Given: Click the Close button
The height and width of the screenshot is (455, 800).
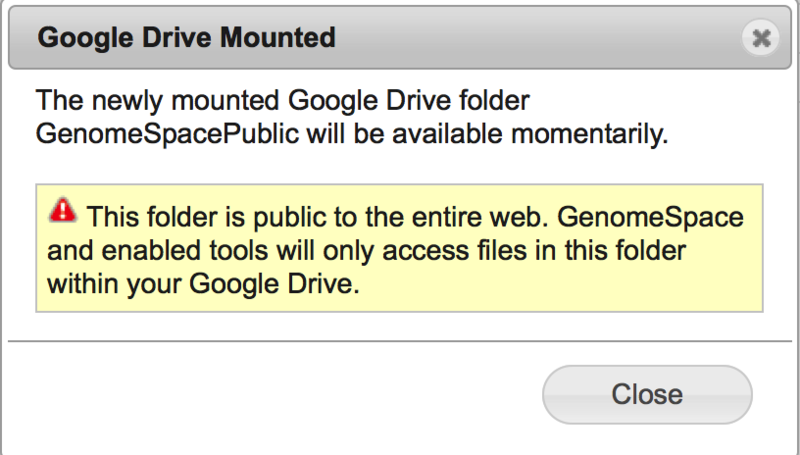Looking at the screenshot, I should pyautogui.click(x=647, y=394).
